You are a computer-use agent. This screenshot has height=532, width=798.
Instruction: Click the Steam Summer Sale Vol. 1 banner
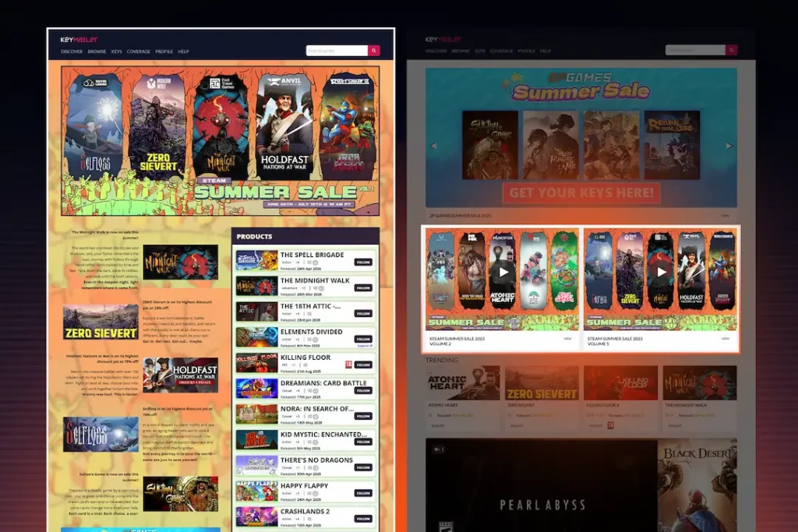[221, 141]
